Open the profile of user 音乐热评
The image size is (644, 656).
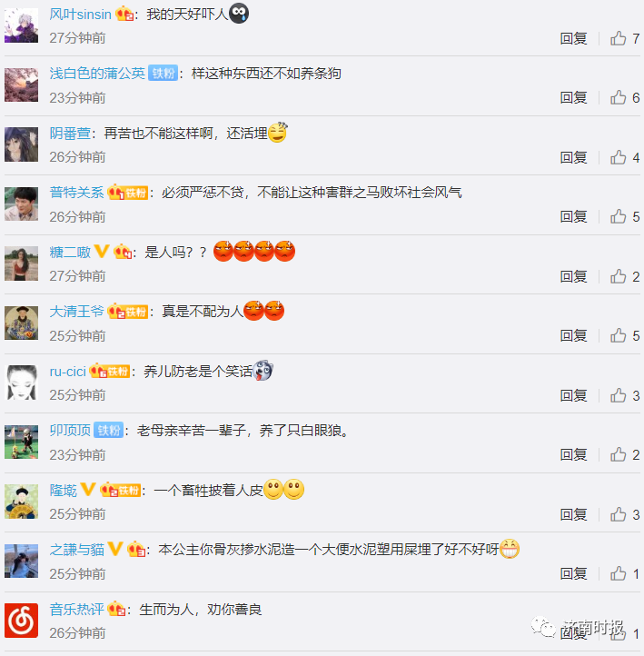tap(76, 609)
